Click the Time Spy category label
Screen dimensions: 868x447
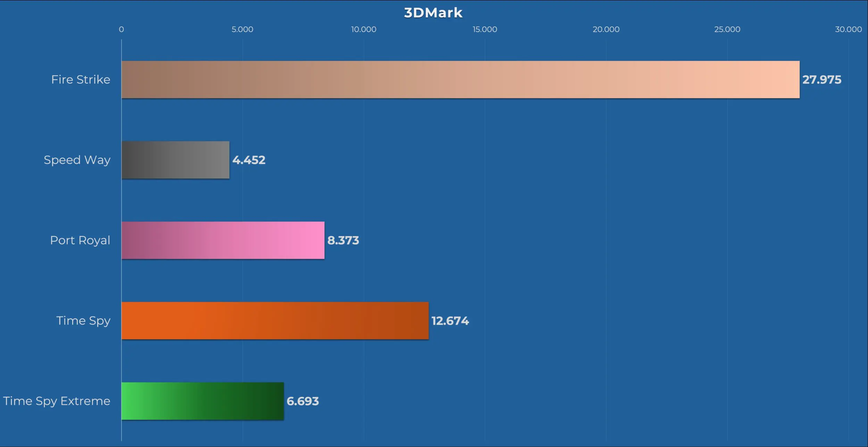pos(83,321)
